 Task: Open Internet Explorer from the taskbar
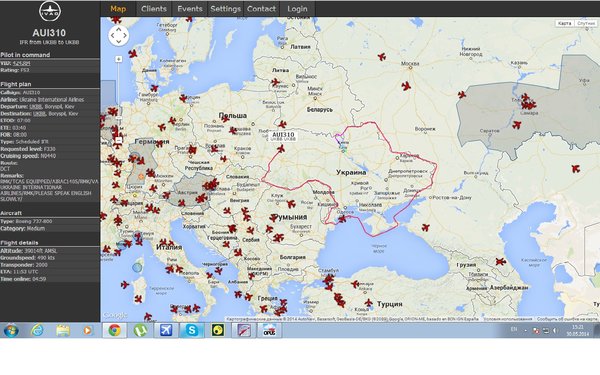point(37,330)
